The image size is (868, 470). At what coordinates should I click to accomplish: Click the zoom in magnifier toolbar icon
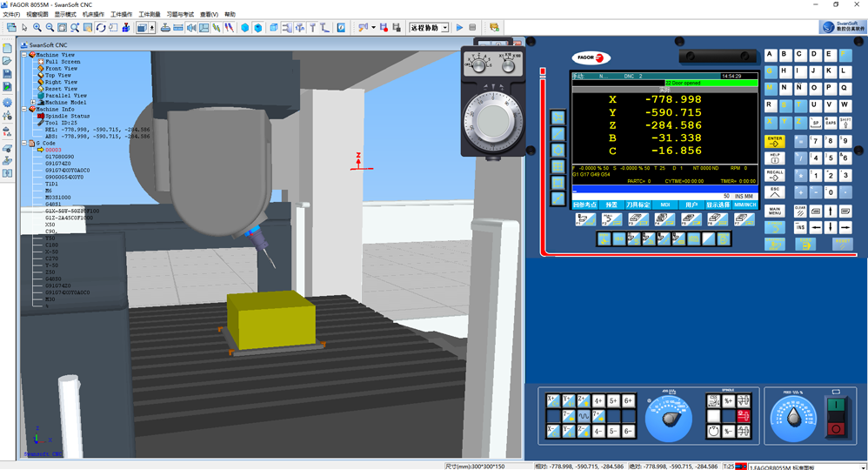(37, 28)
